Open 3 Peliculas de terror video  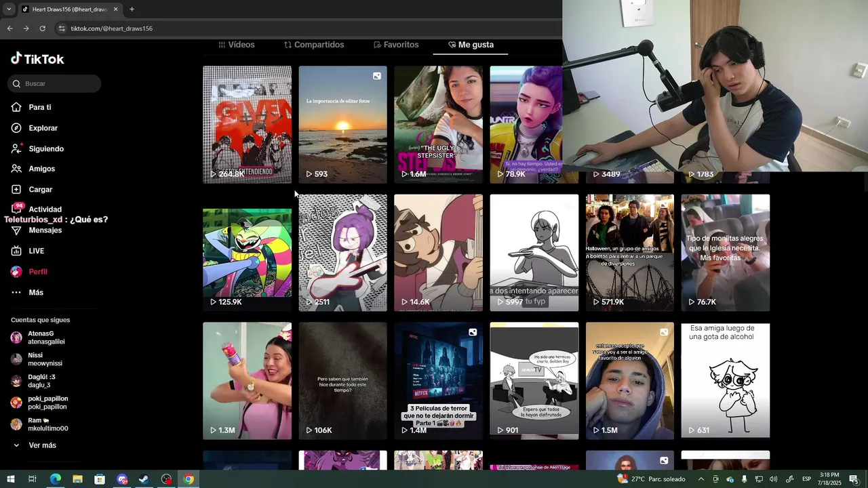pos(438,381)
